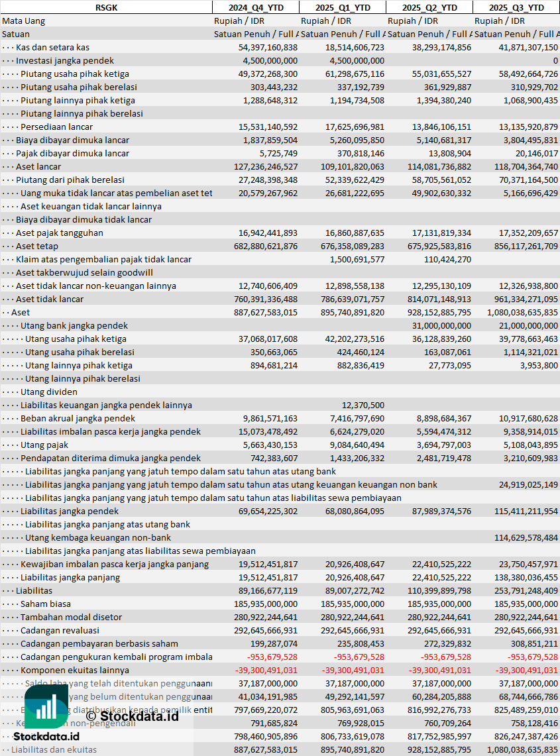Click Tambahan modal disetor row label
This screenshot has width=560, height=756.
[x=72, y=618]
